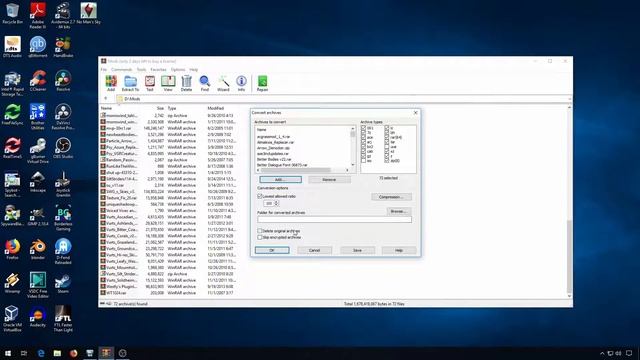Uncheck the allowed ratio checkbox
The width and height of the screenshot is (640, 360).
(260, 196)
